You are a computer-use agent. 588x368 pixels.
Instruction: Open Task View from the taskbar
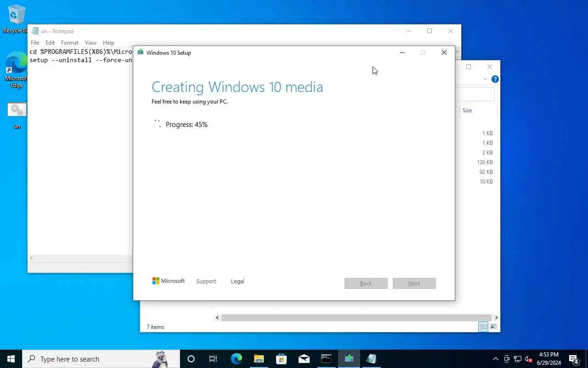click(213, 359)
